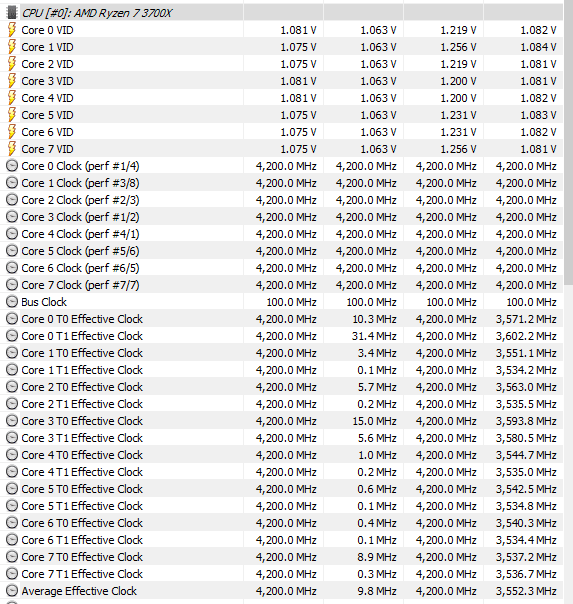Select the Core 5 T0 Effective Clock label
The height and width of the screenshot is (604, 573).
click(x=82, y=489)
